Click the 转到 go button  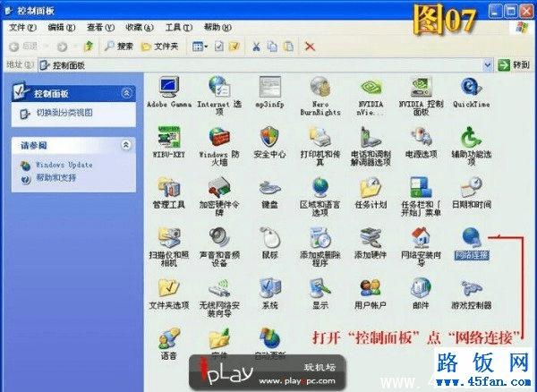[514, 65]
